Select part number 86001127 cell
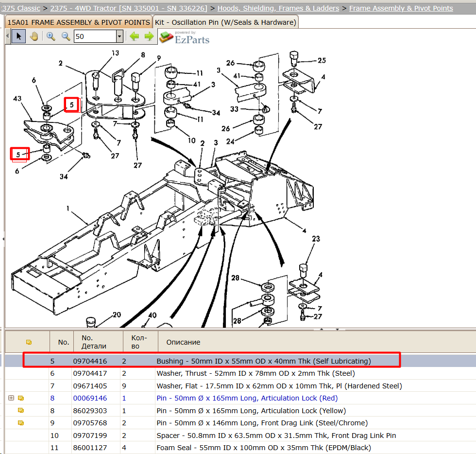The height and width of the screenshot is (454, 476). coord(90,448)
